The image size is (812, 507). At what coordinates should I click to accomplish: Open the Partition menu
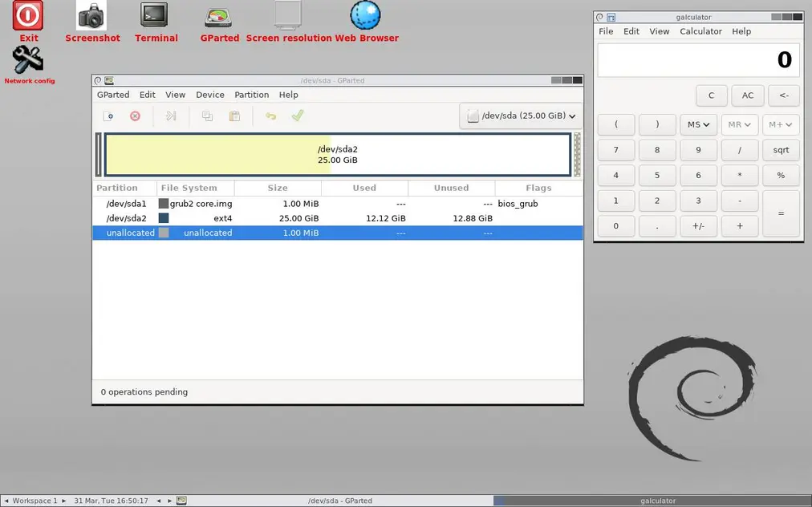pyautogui.click(x=252, y=95)
